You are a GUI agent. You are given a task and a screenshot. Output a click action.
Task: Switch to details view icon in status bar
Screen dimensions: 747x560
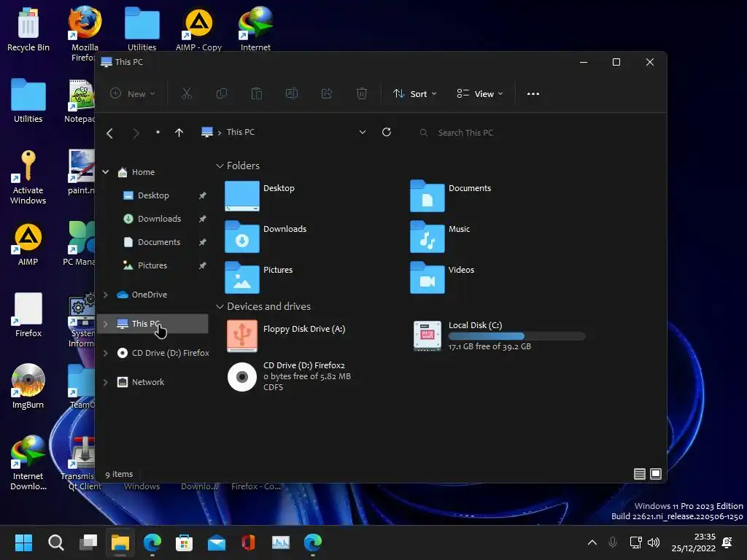(x=639, y=474)
